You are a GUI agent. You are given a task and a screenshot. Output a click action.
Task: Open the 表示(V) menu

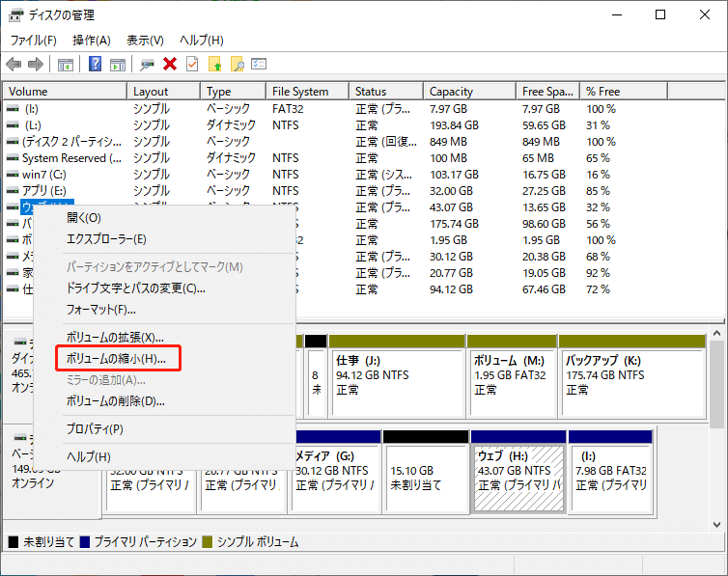144,41
